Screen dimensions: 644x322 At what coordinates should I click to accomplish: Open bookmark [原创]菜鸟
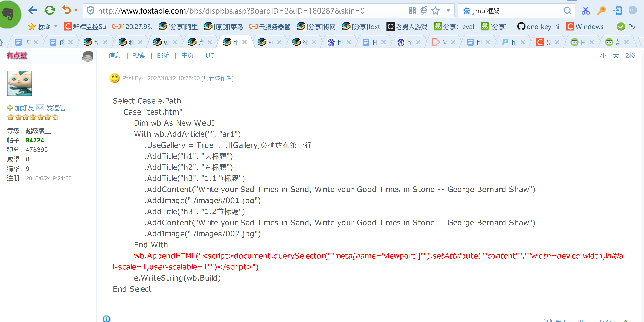(223, 27)
